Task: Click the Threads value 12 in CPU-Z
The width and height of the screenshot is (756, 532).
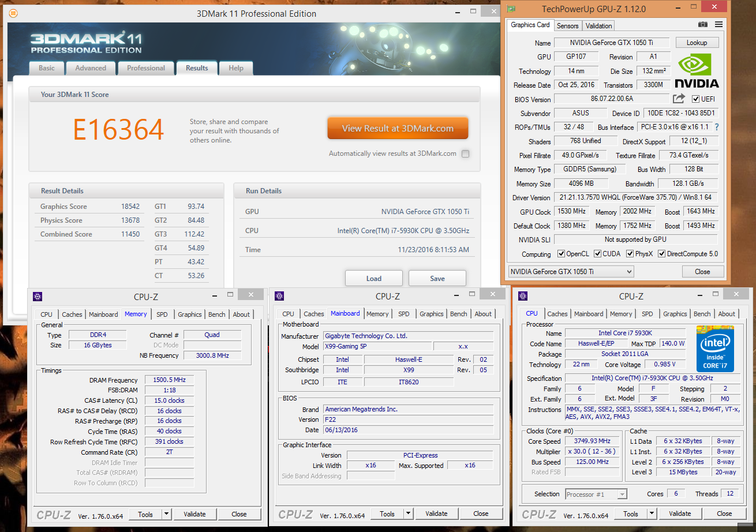Action: [729, 494]
